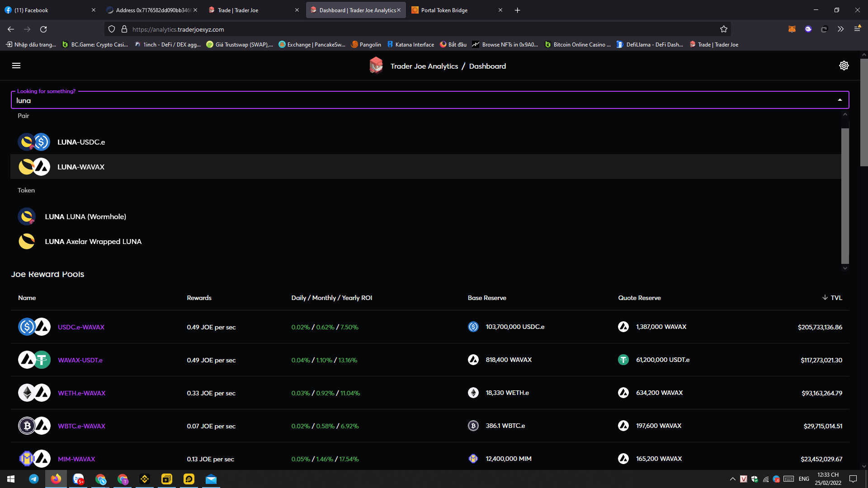Image resolution: width=868 pixels, height=488 pixels.
Task: Open MetaMask fox extension icon
Action: [x=792, y=29]
